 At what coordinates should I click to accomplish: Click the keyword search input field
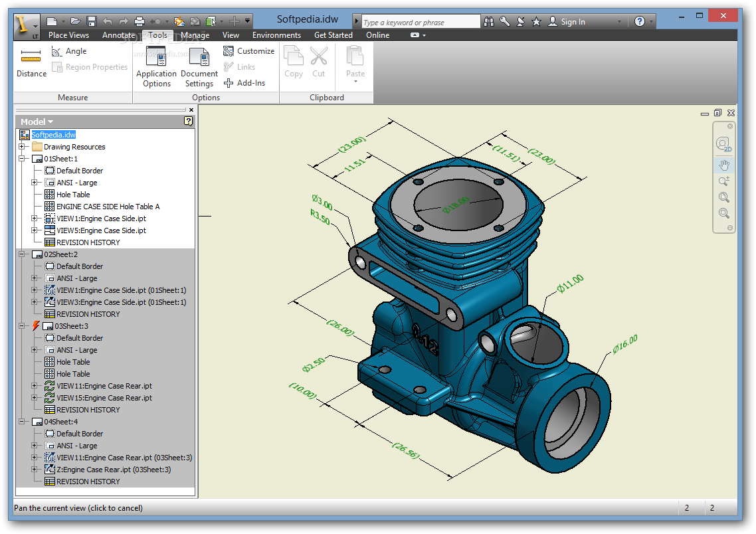click(420, 22)
